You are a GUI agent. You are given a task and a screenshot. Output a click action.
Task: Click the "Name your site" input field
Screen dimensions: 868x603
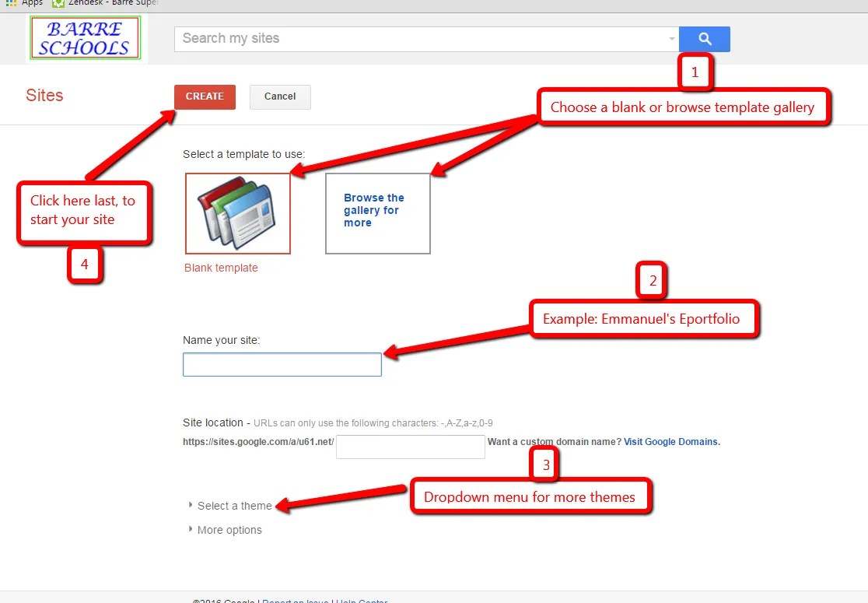tap(282, 364)
